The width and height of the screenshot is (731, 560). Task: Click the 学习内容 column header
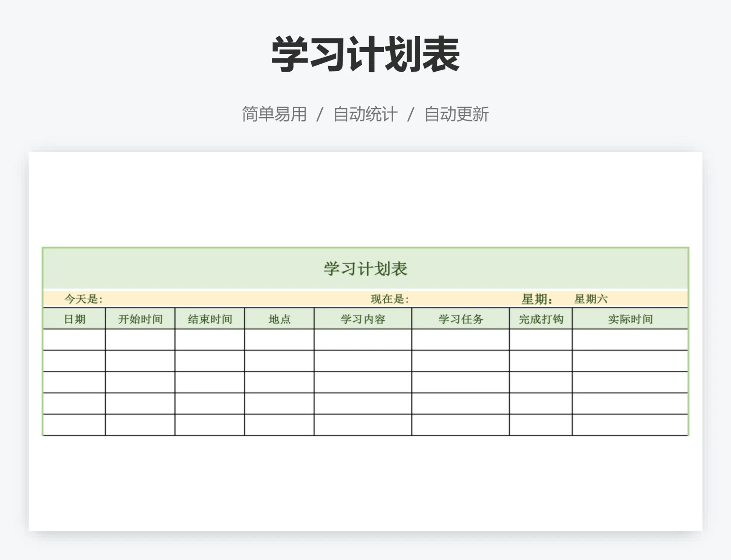click(x=362, y=320)
